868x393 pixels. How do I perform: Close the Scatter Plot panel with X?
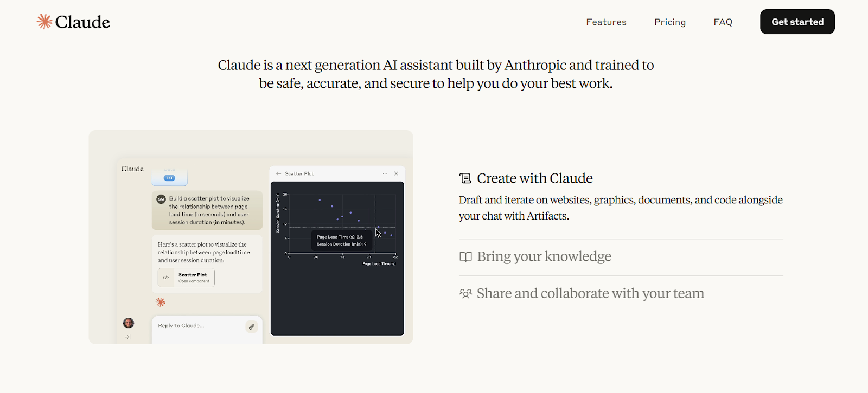(396, 173)
